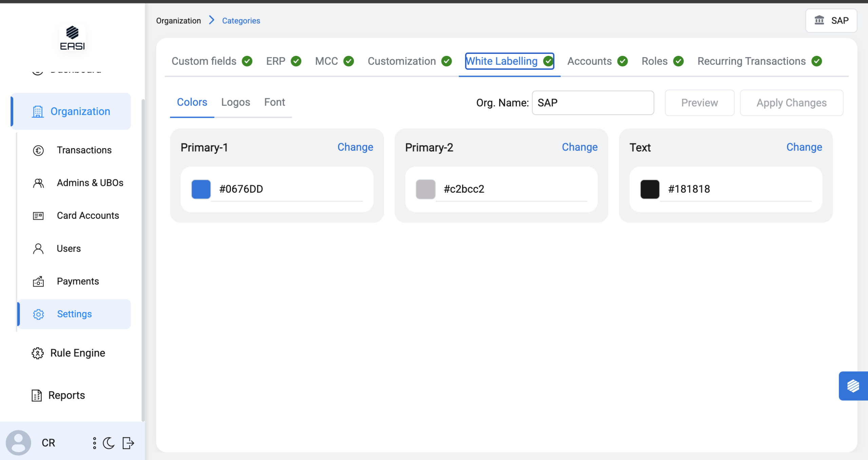Click the checkmark beside Recurring Transactions
Screen dimensions: 868x460
(817, 61)
